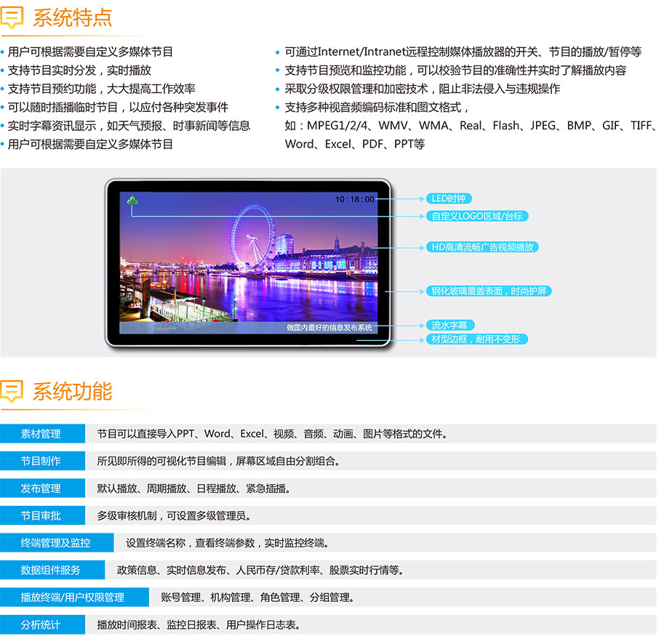The image size is (664, 644).
Task: Choose the 终端管理及监控 tab
Action: tap(56, 543)
